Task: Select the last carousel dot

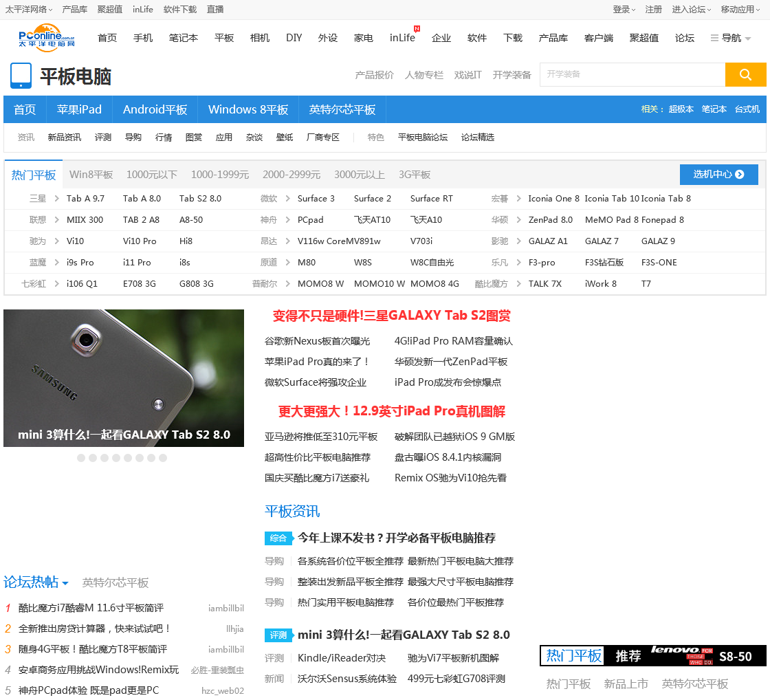Action: (x=163, y=458)
